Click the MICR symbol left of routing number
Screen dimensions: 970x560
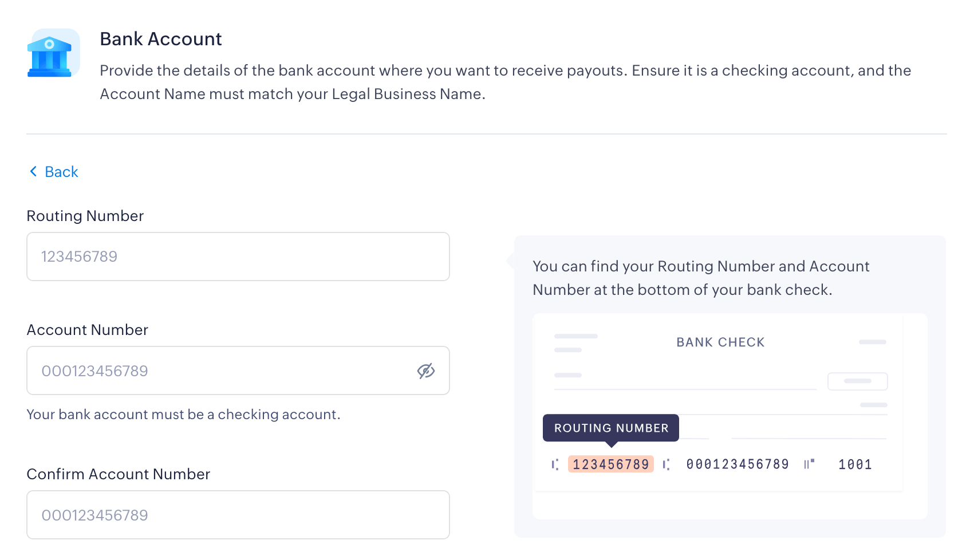[x=555, y=464]
